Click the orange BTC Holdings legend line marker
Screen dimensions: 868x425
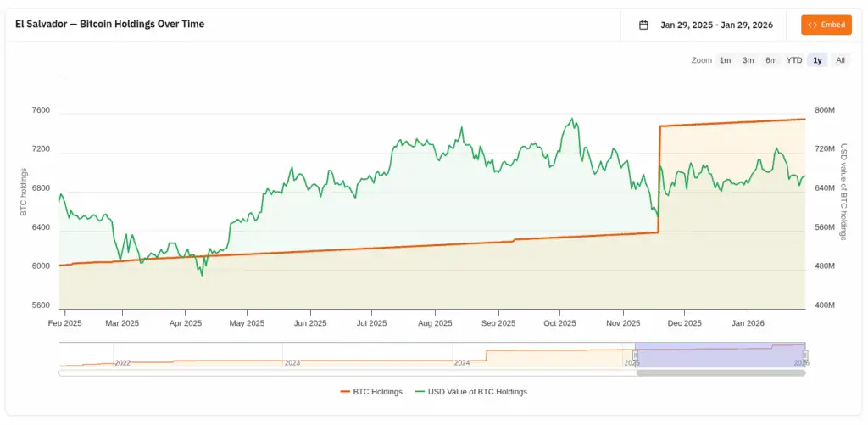[344, 392]
